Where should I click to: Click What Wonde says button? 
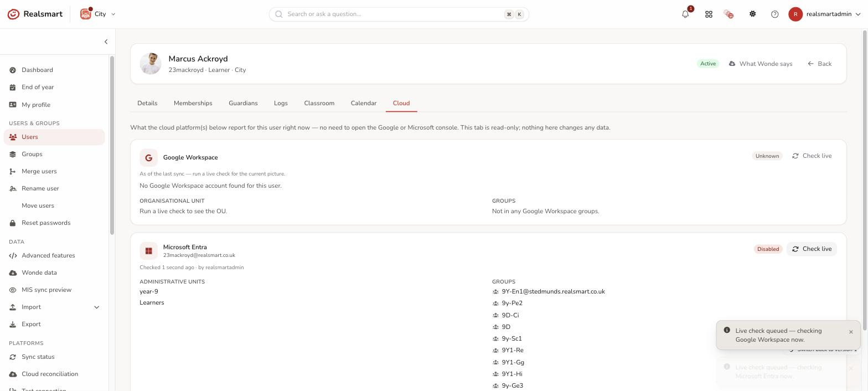coord(761,64)
